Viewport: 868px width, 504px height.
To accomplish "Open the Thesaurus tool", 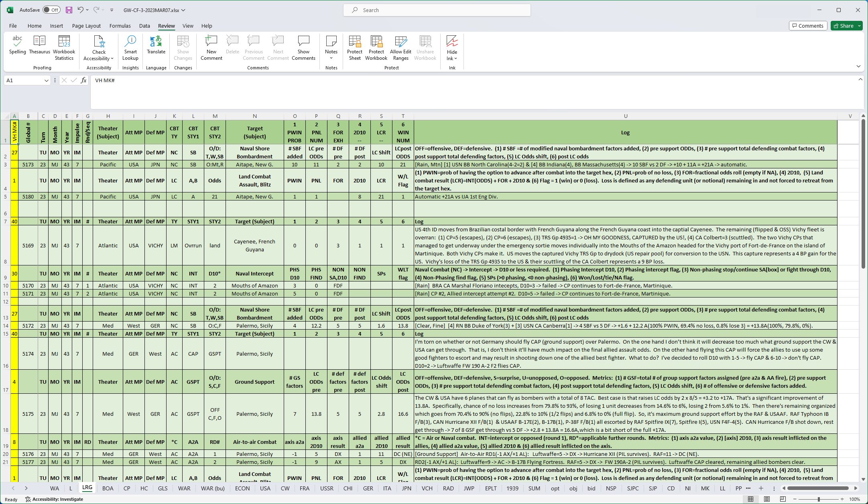I will [x=39, y=45].
